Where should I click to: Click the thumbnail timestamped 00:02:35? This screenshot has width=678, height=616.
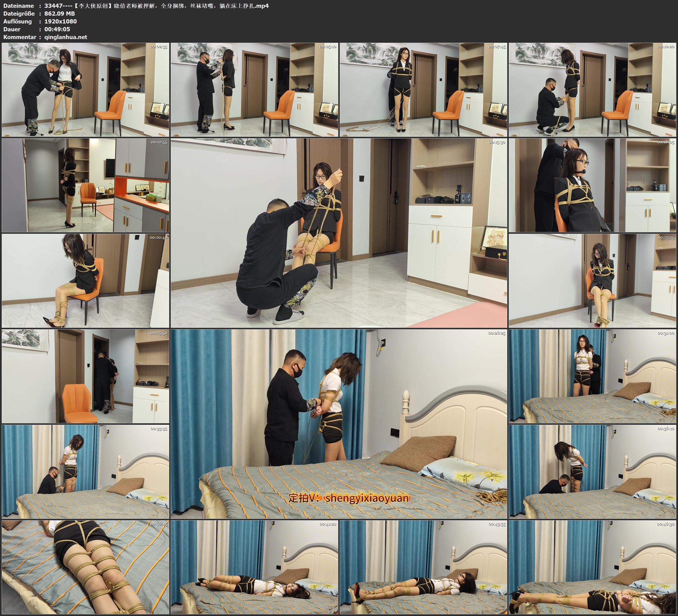(85, 90)
